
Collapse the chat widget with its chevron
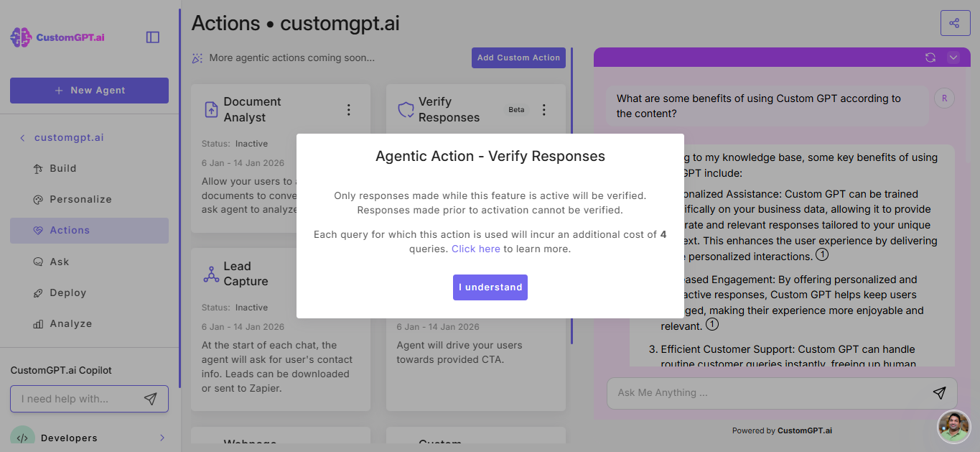953,57
